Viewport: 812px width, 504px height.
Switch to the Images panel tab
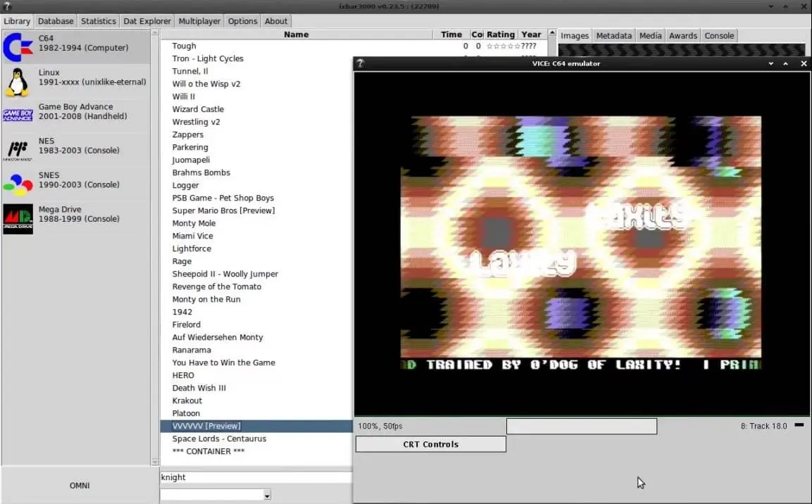(575, 36)
